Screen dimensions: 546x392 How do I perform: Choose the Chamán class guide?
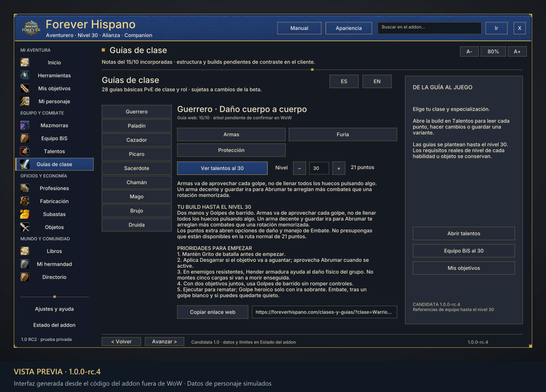tap(136, 183)
